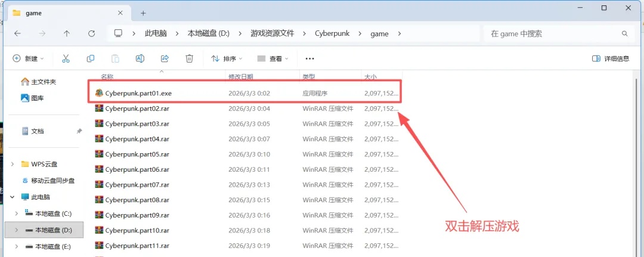The height and width of the screenshot is (257, 644).
Task: Expand the 本地磁盘 (D:) tree node
Action: click(17, 230)
